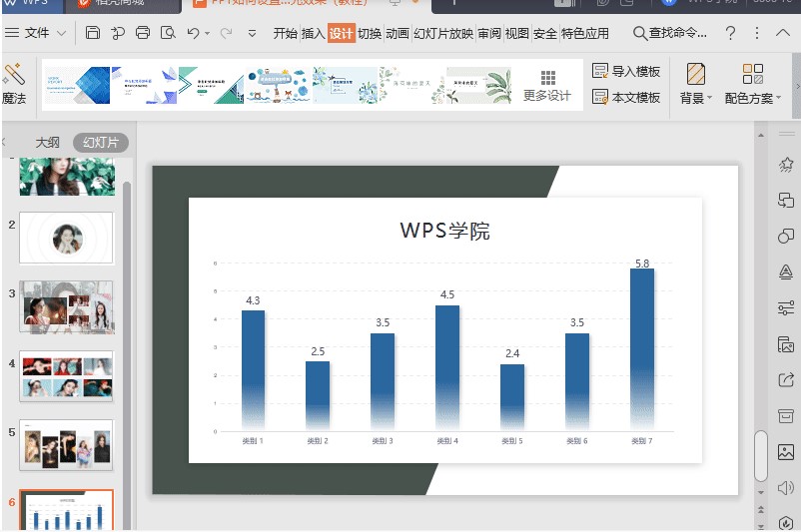Screen dimensions: 801x532
Task: Expand ribbon overflow arrow at right edge
Action: pyautogui.click(x=797, y=86)
